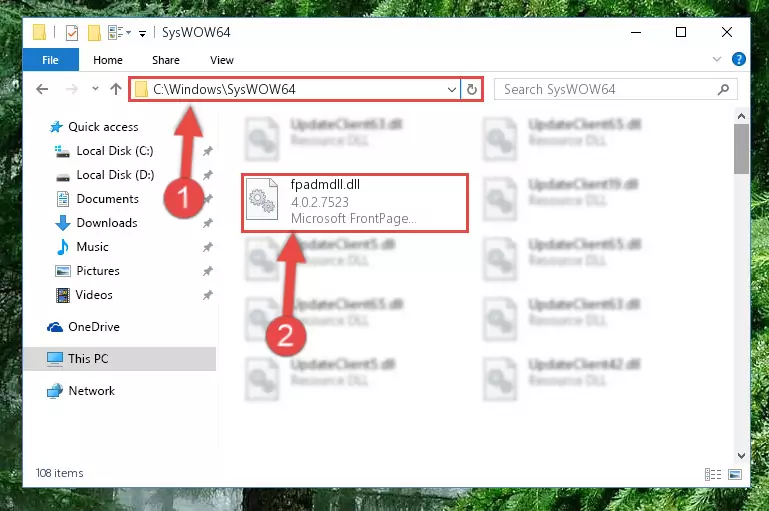Switch to Large icons view via the status bar icon
Screen dimensions: 769x511
[x=735, y=474]
